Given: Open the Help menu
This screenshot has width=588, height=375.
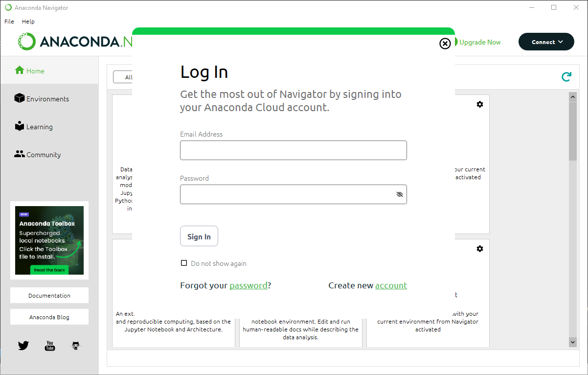Looking at the screenshot, I should pos(28,22).
